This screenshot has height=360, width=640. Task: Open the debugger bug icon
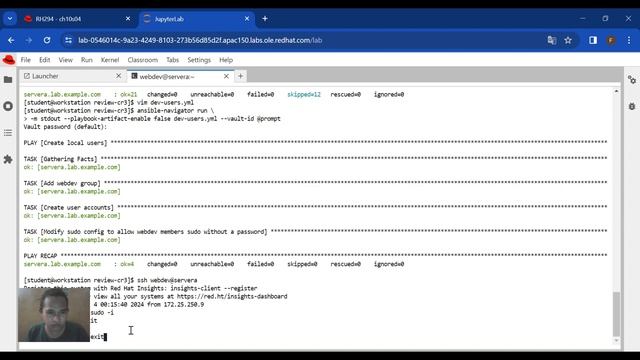point(632,107)
